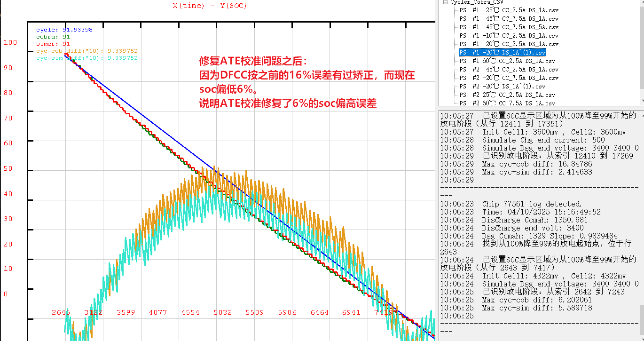The width and height of the screenshot is (644, 341).
Task: Click y-axis label 20
Action: 8,244
